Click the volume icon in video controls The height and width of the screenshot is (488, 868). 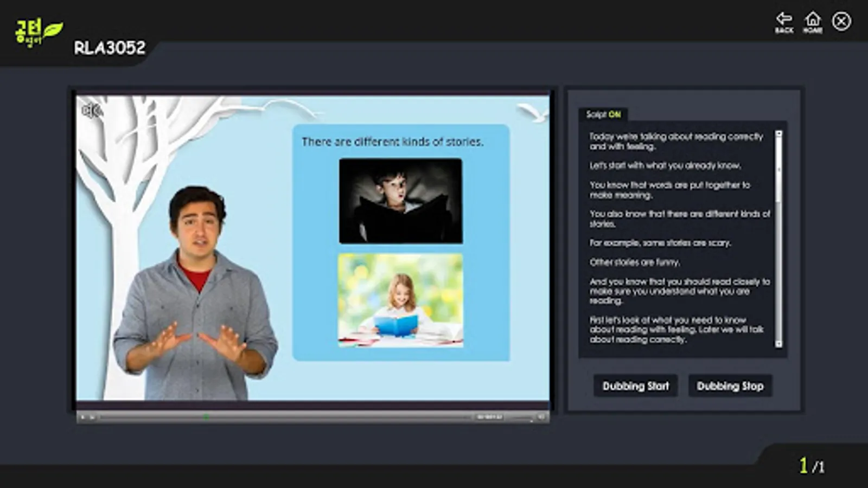click(540, 417)
